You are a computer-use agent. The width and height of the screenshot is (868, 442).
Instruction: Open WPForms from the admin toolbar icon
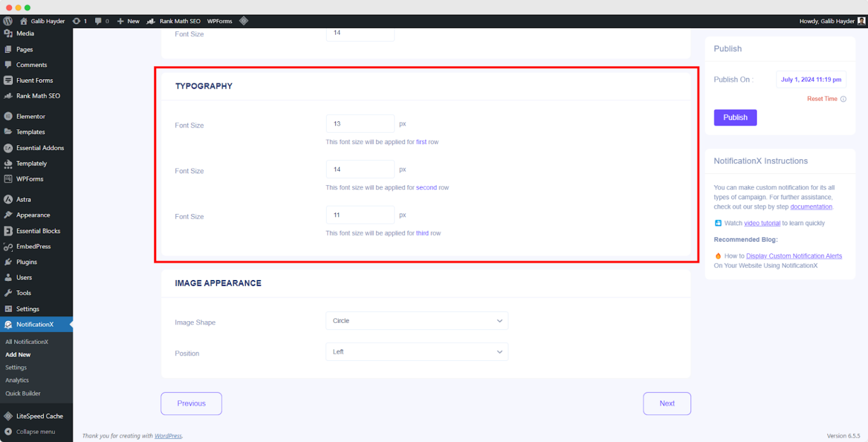[220, 21]
